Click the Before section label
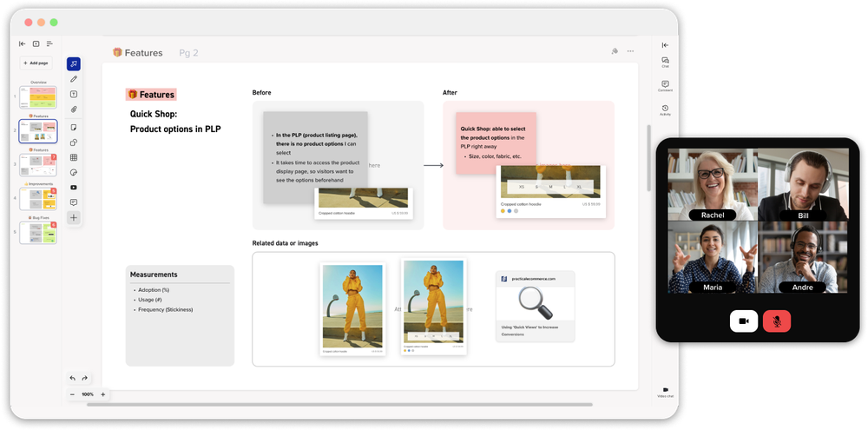This screenshot has height=430, width=868. click(x=262, y=93)
